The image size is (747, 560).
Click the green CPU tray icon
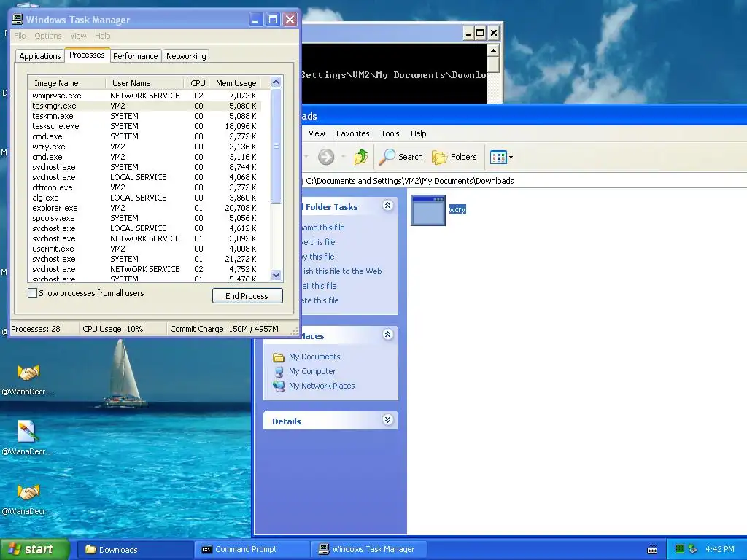[680, 549]
